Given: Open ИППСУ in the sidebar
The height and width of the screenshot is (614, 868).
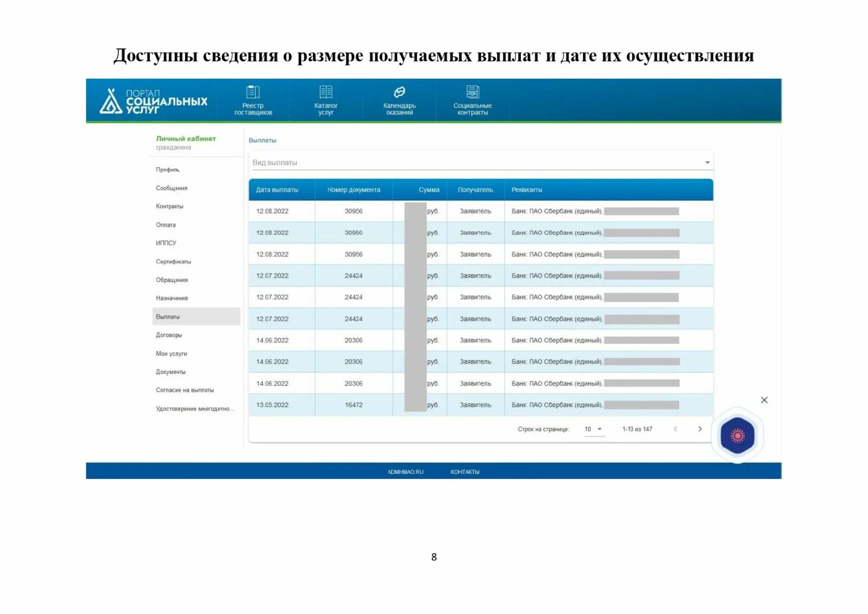Looking at the screenshot, I should pos(166,243).
